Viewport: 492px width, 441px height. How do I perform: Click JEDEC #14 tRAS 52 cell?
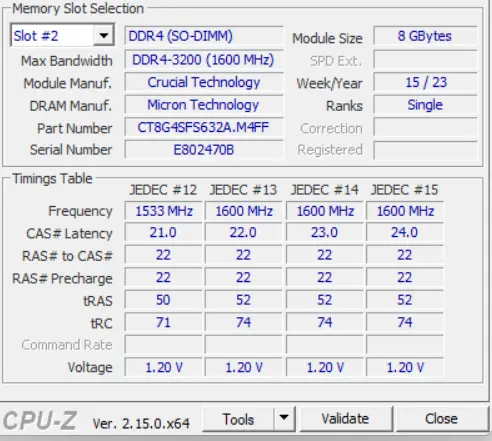(325, 300)
